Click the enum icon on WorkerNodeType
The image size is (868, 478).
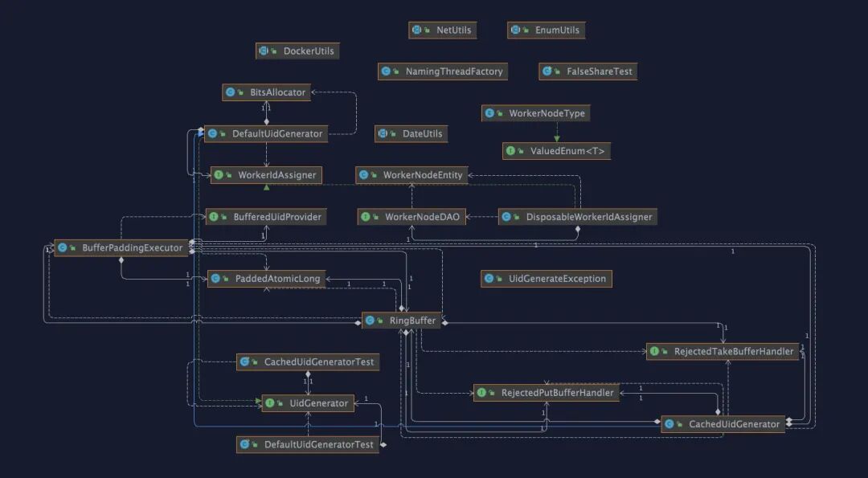point(489,114)
